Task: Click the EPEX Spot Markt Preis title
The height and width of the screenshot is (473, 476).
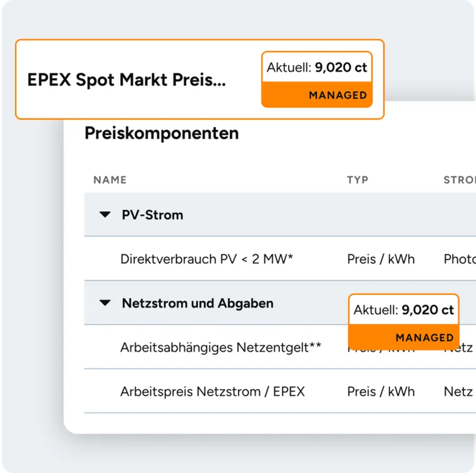Action: 127,80
